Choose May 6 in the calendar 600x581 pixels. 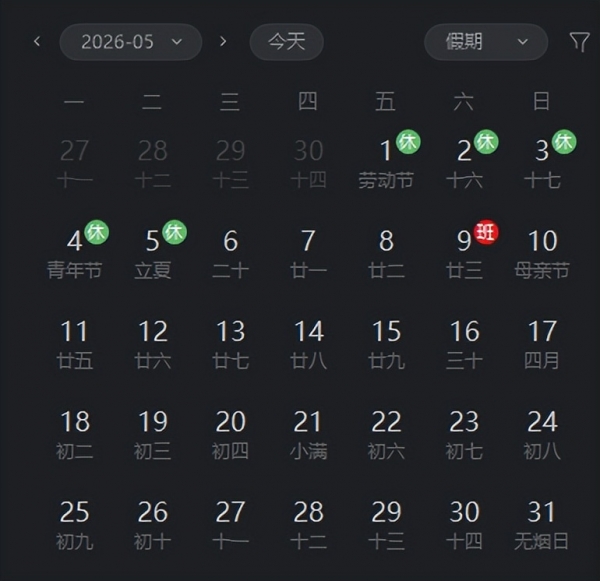pos(230,252)
